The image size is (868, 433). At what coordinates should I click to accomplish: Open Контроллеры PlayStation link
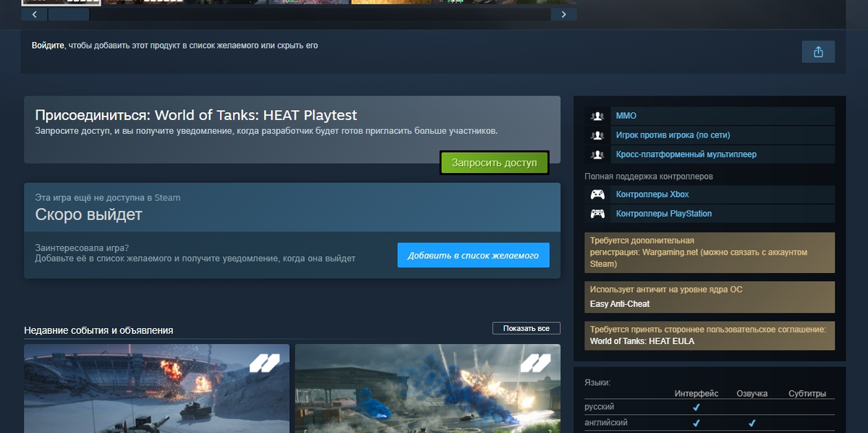click(663, 214)
